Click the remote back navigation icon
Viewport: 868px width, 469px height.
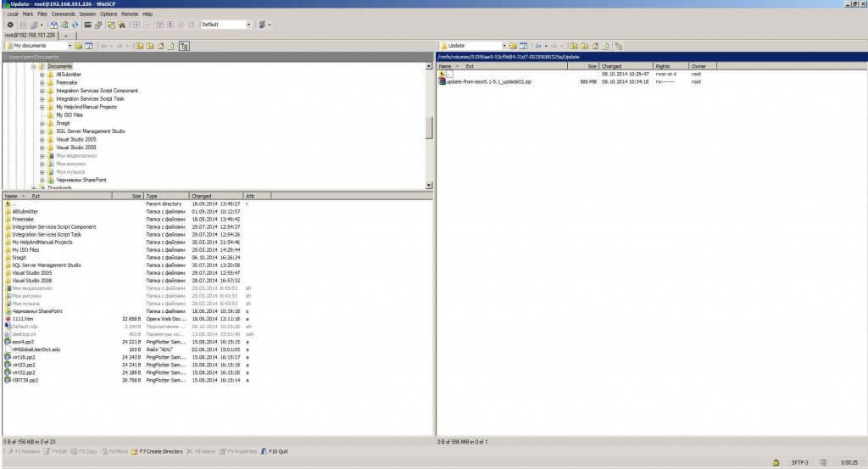click(x=538, y=46)
